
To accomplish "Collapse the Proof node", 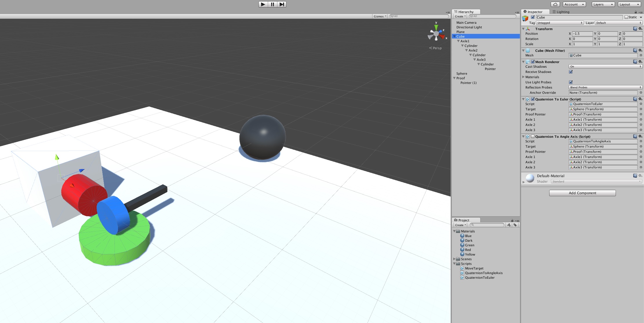I will point(454,78).
